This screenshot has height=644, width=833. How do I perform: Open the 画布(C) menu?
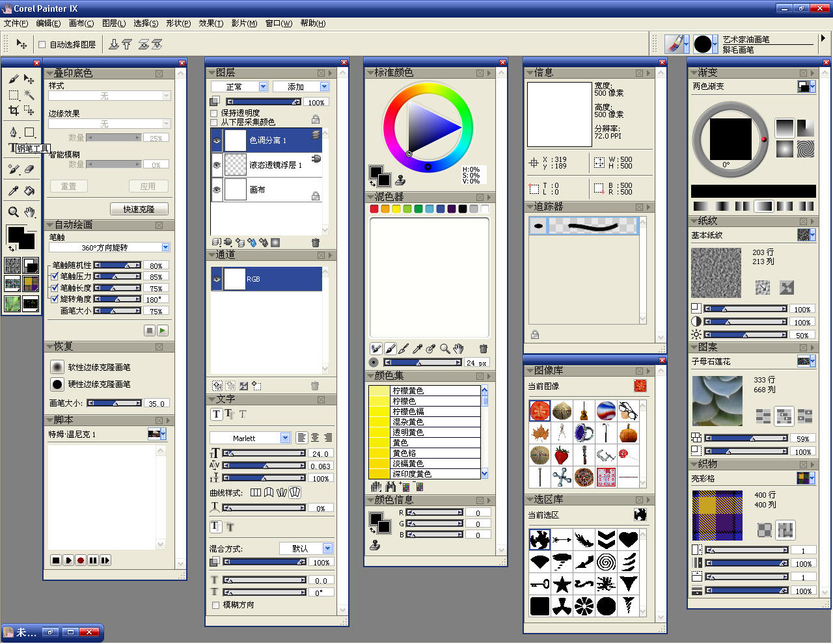pyautogui.click(x=81, y=23)
